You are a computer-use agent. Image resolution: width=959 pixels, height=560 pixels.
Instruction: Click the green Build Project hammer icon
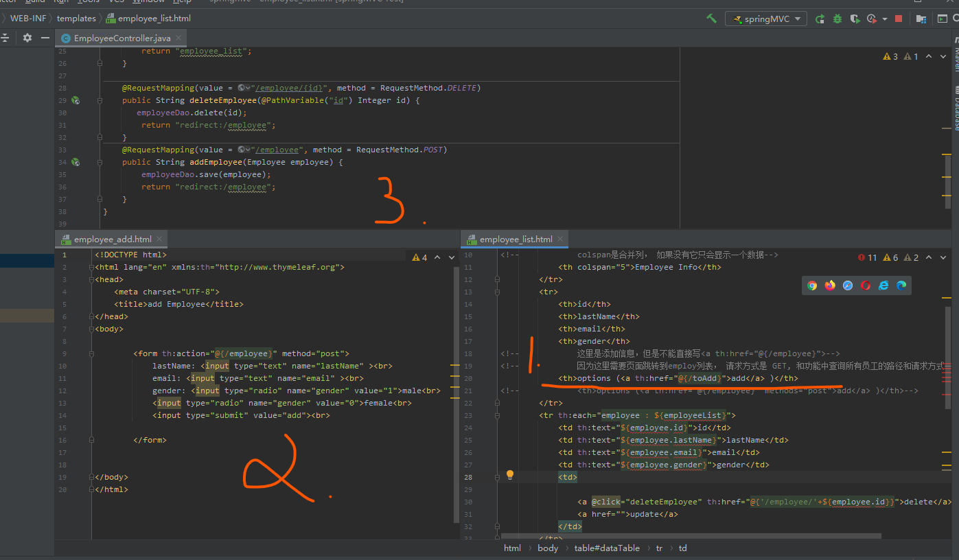(711, 19)
